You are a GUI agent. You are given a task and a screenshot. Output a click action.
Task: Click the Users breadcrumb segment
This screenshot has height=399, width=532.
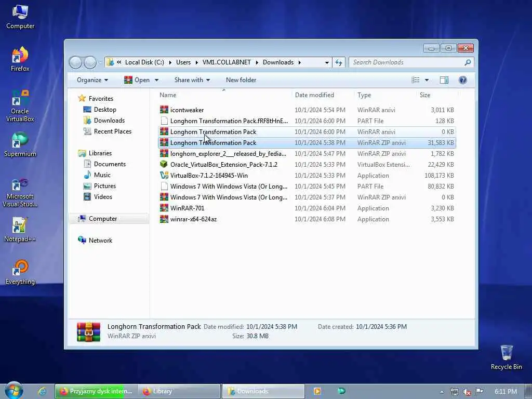click(x=183, y=62)
